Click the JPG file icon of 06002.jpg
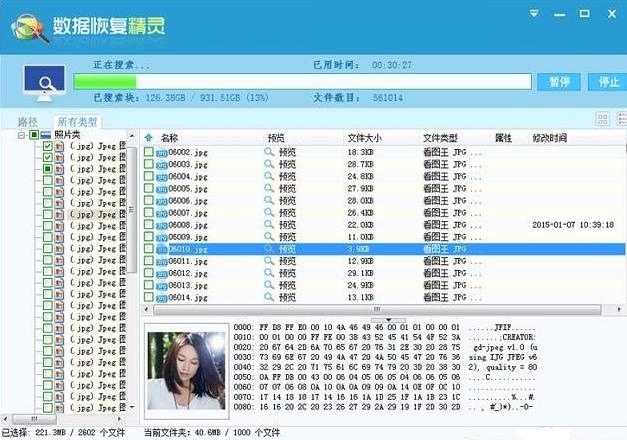This screenshot has width=627, height=440. click(162, 153)
